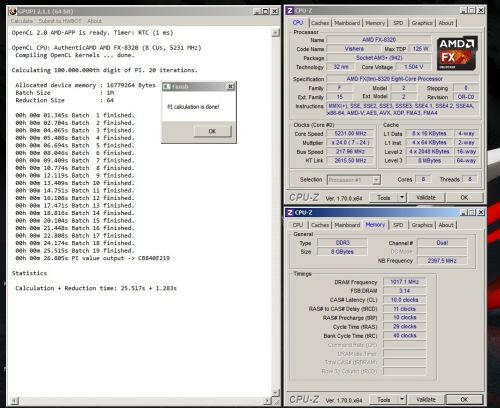Viewport: 500px width, 408px height.
Task: Click the DRAM Frequency 1017.1 MHz value
Action: pyautogui.click(x=404, y=282)
